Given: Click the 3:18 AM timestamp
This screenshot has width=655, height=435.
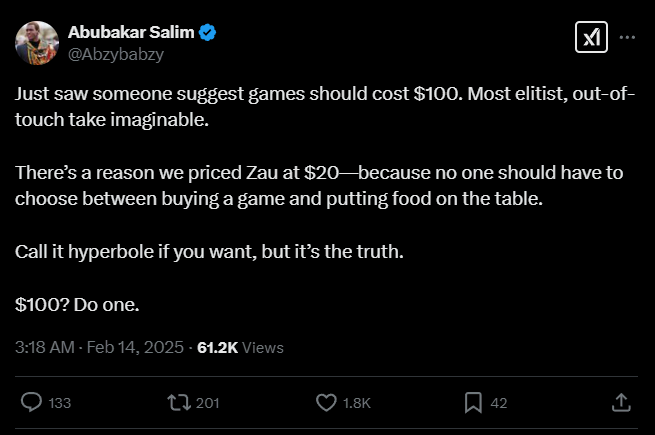Looking at the screenshot, I should click(x=44, y=348).
